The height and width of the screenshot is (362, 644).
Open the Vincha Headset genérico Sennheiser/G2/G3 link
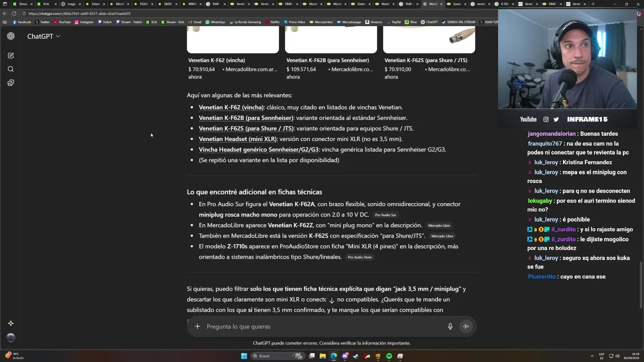(259, 149)
